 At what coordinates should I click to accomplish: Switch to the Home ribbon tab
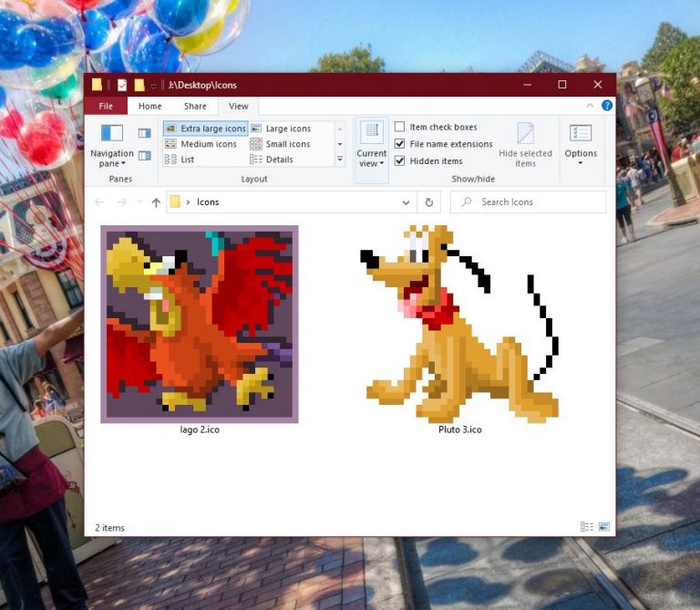pyautogui.click(x=150, y=106)
